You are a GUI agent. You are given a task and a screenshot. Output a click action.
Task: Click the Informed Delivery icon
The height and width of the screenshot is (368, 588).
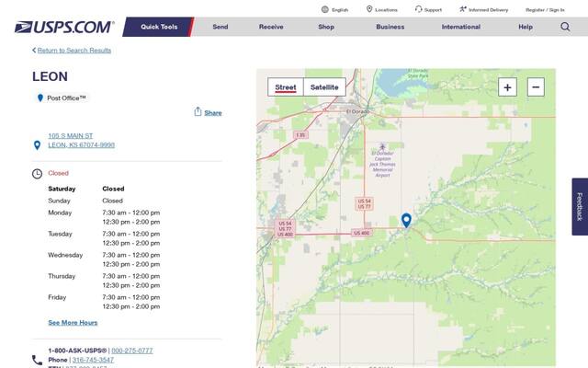click(463, 9)
